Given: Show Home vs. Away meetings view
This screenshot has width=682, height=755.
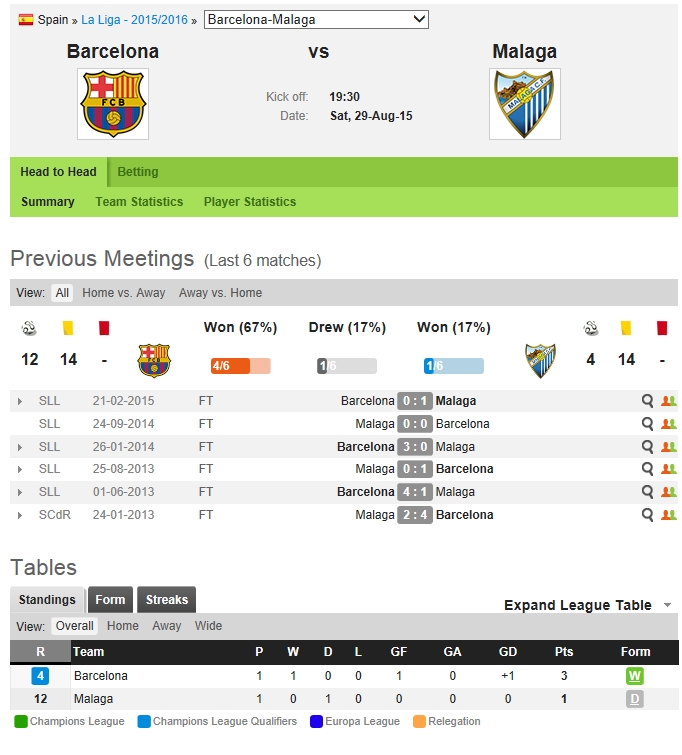Looking at the screenshot, I should coord(124,293).
